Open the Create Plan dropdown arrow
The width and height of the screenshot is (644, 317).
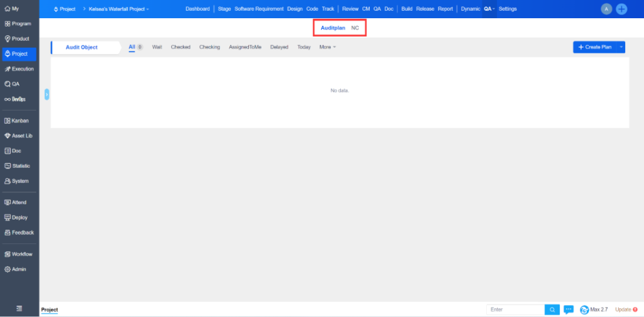[621, 47]
